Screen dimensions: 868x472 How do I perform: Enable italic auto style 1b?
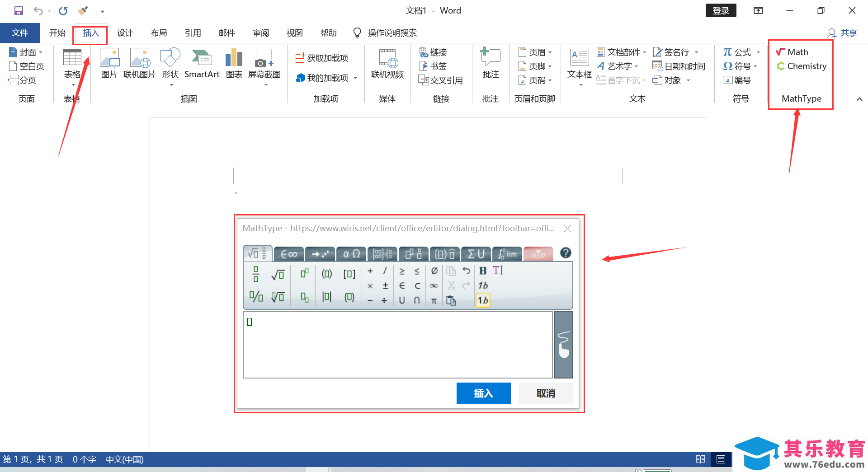coord(483,285)
